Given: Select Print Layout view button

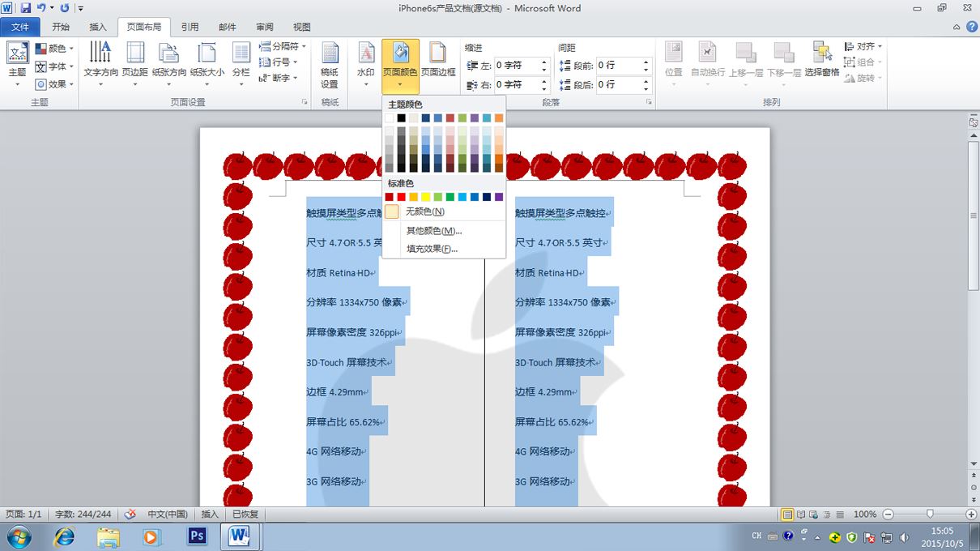Looking at the screenshot, I should coord(787,515).
